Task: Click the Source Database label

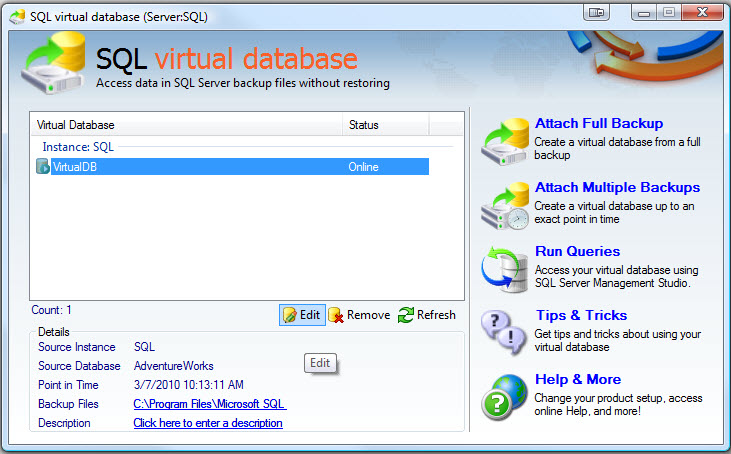Action: [x=79, y=366]
